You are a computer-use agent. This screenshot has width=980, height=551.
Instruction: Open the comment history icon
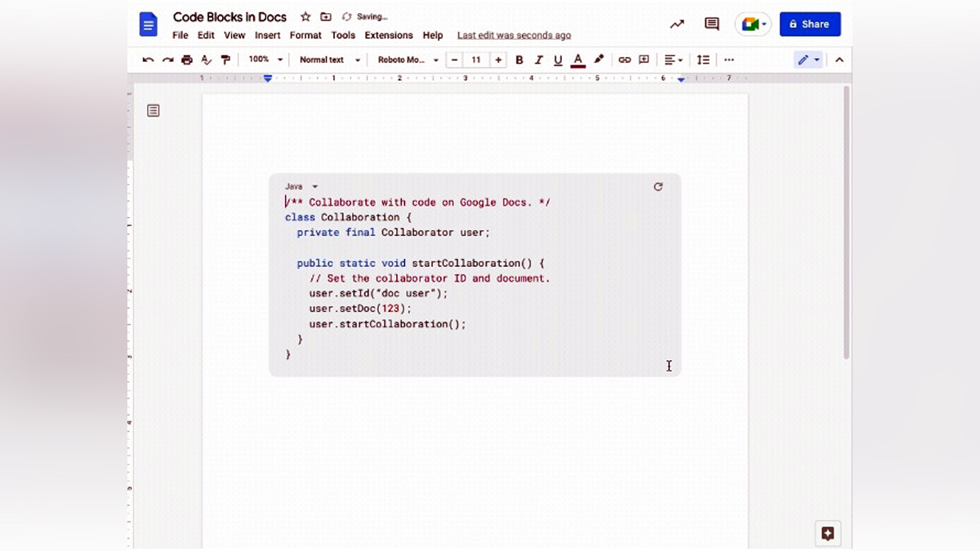[712, 24]
